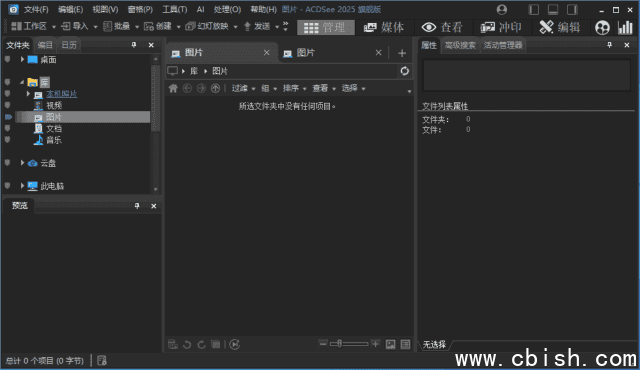The height and width of the screenshot is (370, 640).
Task: Open the 排序 sort dropdown
Action: click(x=294, y=88)
